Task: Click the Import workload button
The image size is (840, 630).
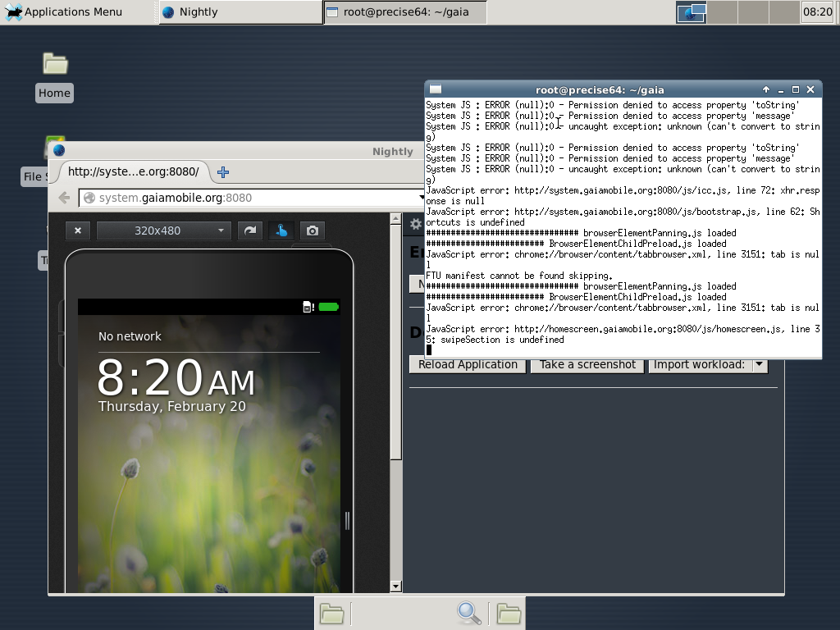Action: pyautogui.click(x=699, y=365)
